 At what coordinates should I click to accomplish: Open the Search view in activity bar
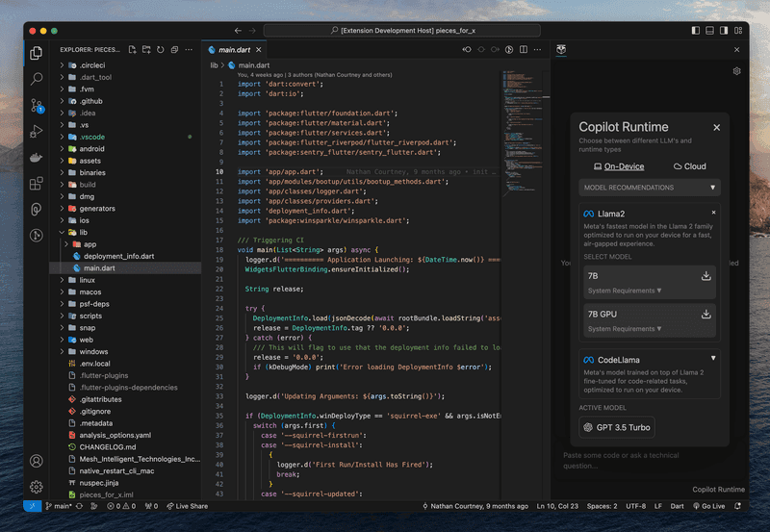pos(36,79)
